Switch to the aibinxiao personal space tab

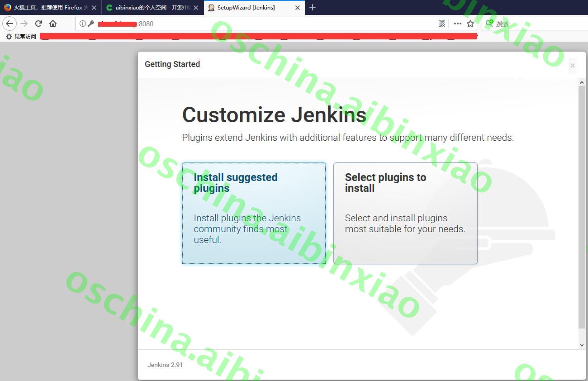click(152, 8)
